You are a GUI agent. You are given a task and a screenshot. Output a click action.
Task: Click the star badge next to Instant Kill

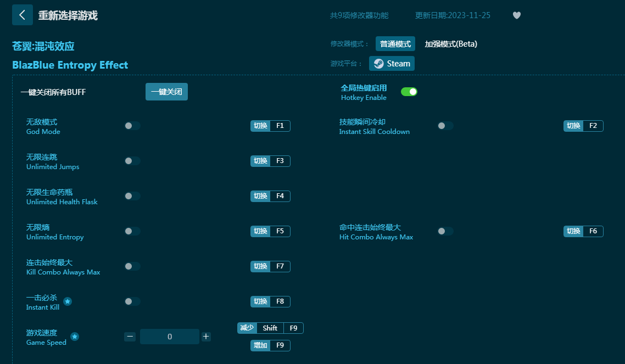point(68,301)
